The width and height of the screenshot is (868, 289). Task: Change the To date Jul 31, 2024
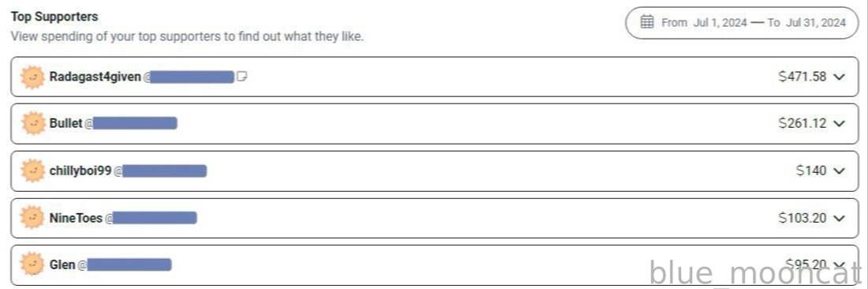815,23
